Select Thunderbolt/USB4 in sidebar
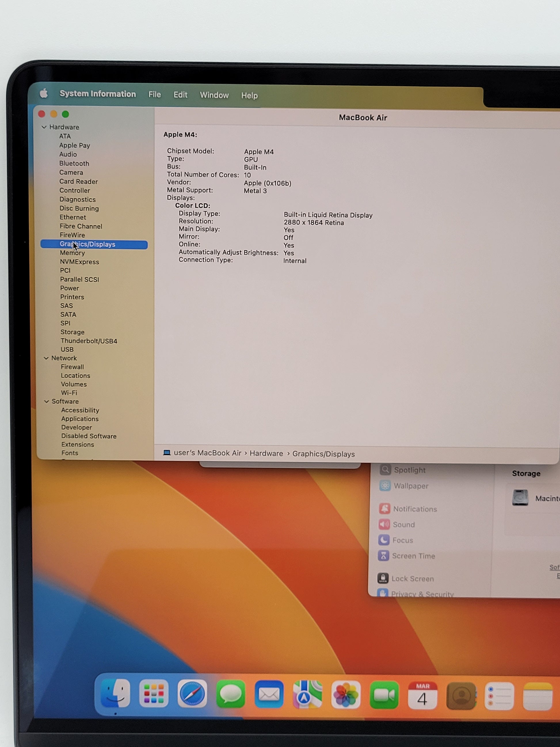This screenshot has height=747, width=560. [x=89, y=341]
